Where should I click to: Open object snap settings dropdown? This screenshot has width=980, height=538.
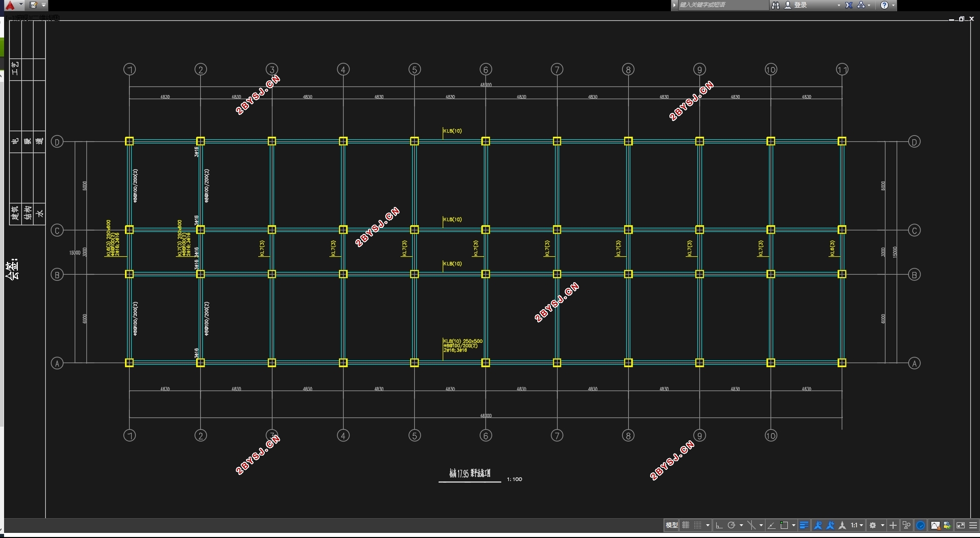point(793,525)
